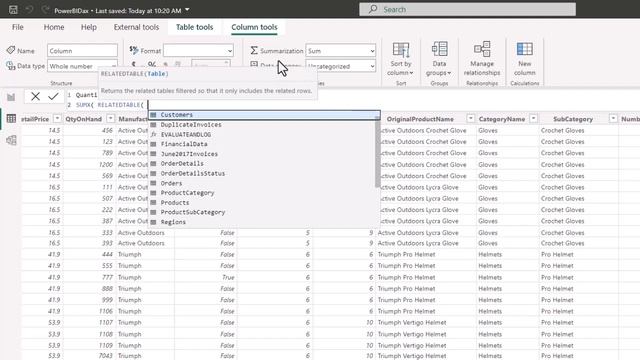Select Products from autocomplete list
The height and width of the screenshot is (360, 640).
(x=262, y=202)
